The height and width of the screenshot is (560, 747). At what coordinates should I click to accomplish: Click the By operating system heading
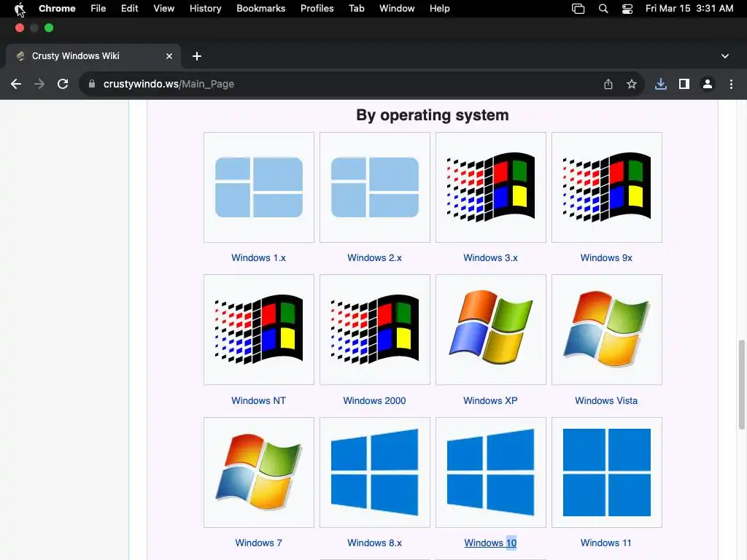(433, 115)
